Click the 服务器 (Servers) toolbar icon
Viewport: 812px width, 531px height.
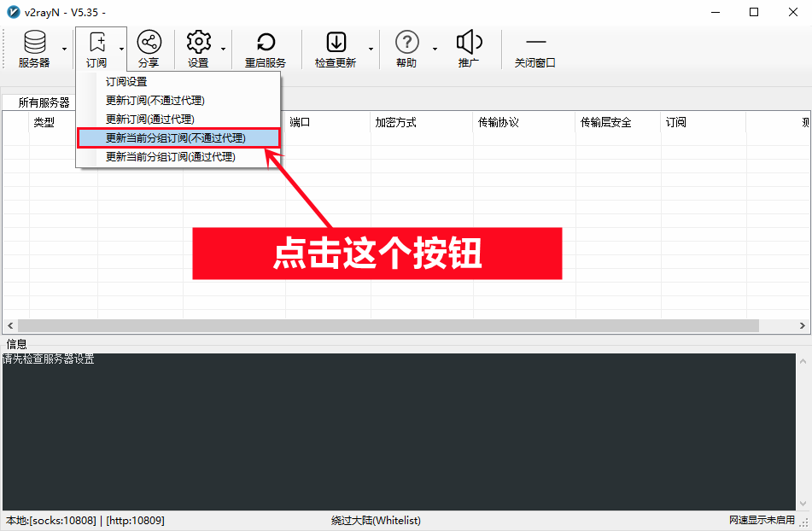34,49
